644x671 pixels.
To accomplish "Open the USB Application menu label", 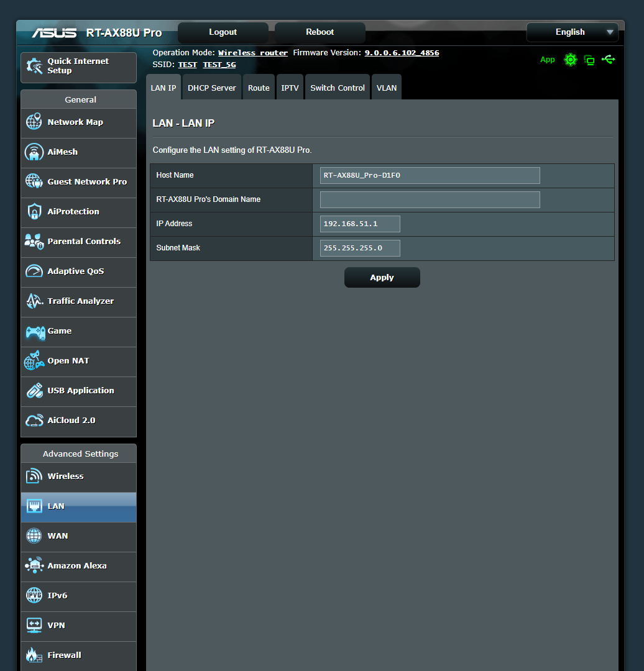I will pyautogui.click(x=81, y=390).
